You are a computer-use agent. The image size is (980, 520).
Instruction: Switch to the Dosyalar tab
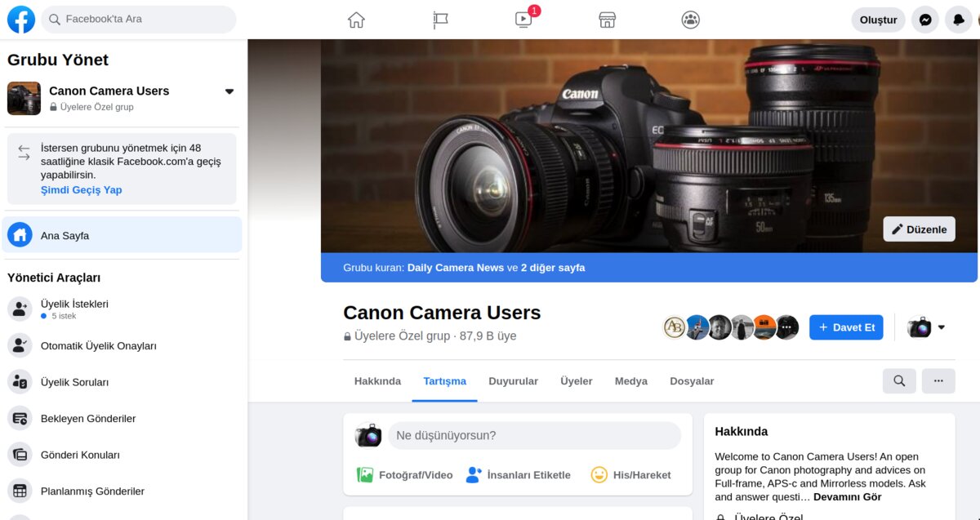692,381
